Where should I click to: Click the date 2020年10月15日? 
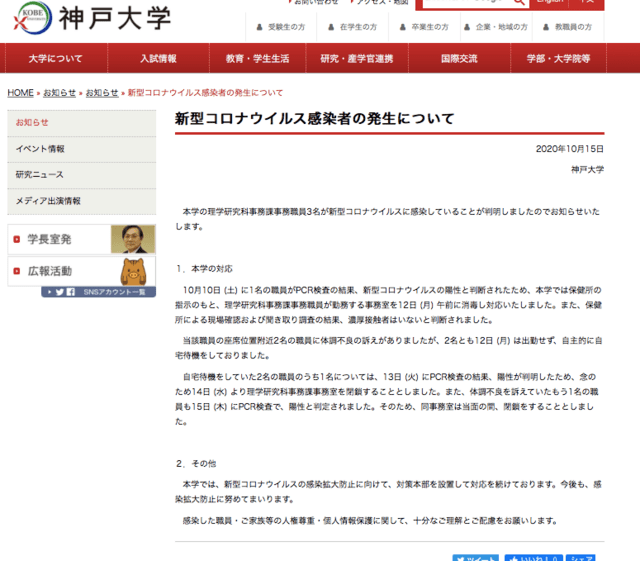point(569,149)
